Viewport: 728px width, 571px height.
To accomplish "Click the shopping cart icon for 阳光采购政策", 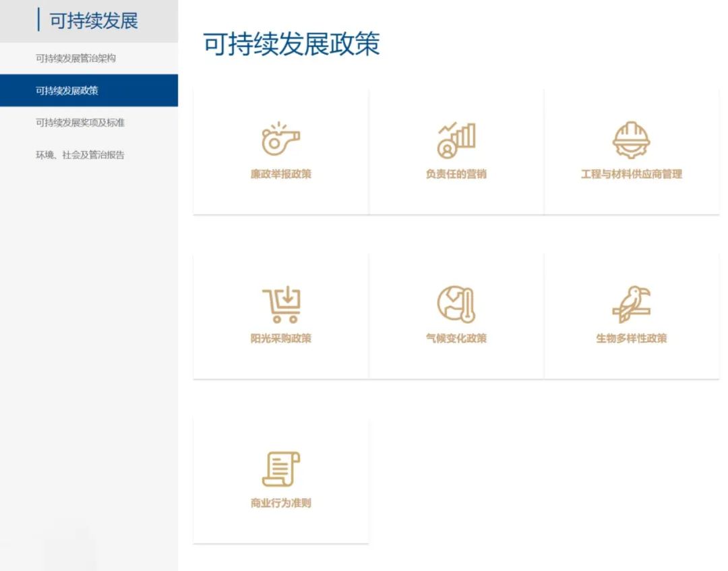I will 280,304.
